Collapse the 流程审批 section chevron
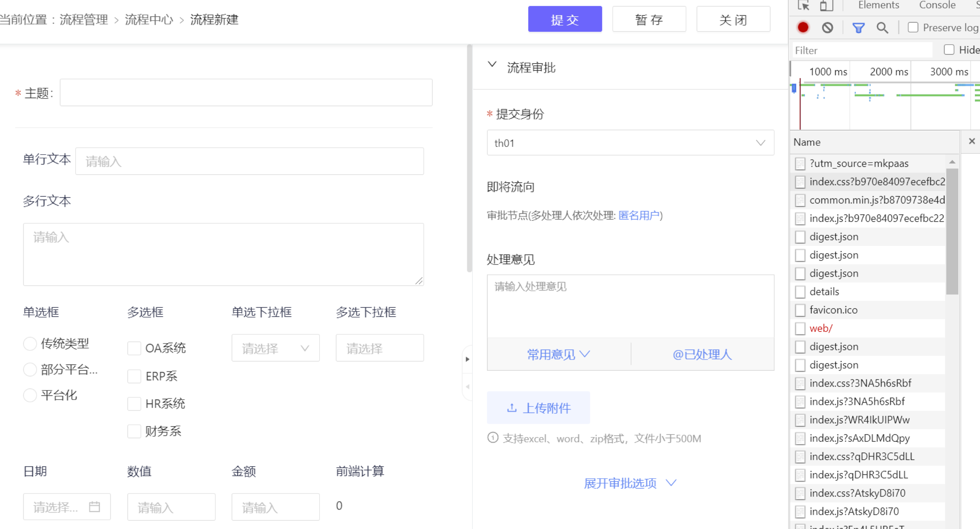The image size is (980, 529). tap(492, 65)
